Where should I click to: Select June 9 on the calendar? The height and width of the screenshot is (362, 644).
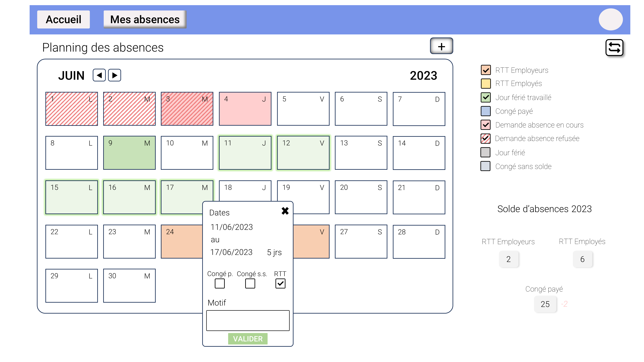[x=129, y=153]
